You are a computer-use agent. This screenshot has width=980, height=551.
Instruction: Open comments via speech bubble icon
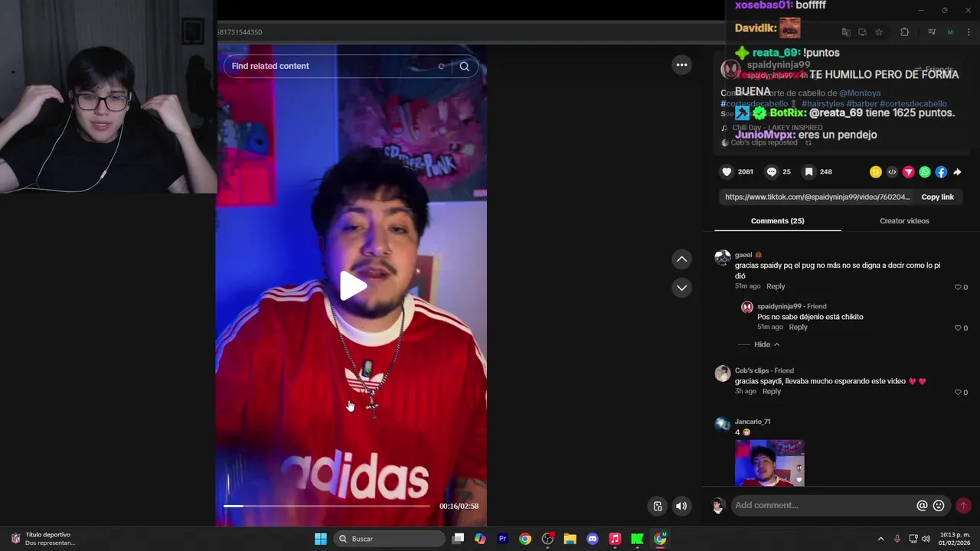771,172
